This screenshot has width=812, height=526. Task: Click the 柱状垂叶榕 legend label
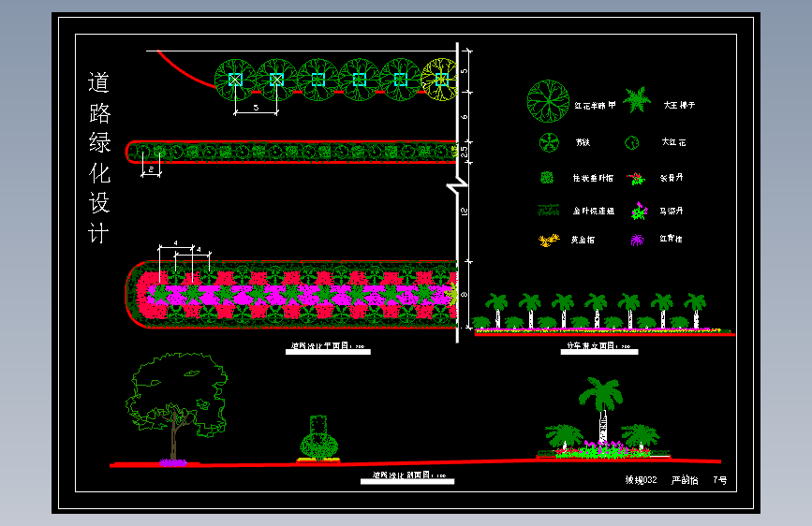tap(593, 178)
